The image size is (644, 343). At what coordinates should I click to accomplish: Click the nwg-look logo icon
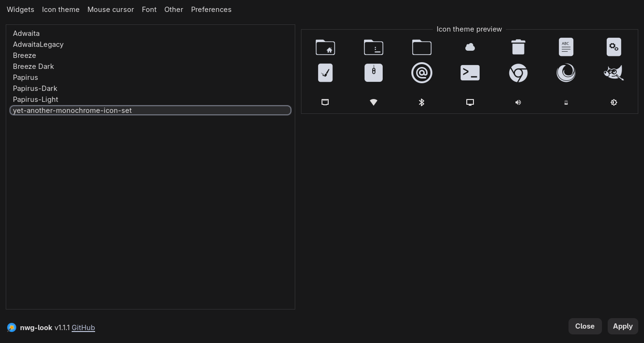click(12, 328)
